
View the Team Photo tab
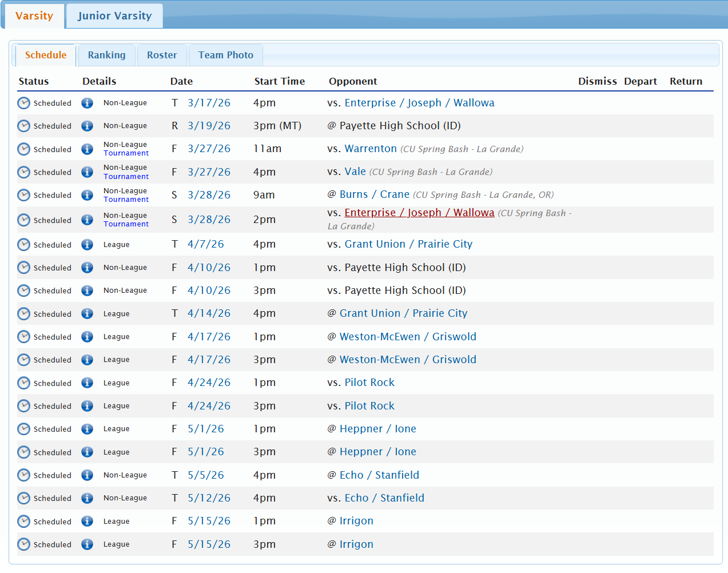[x=225, y=55]
